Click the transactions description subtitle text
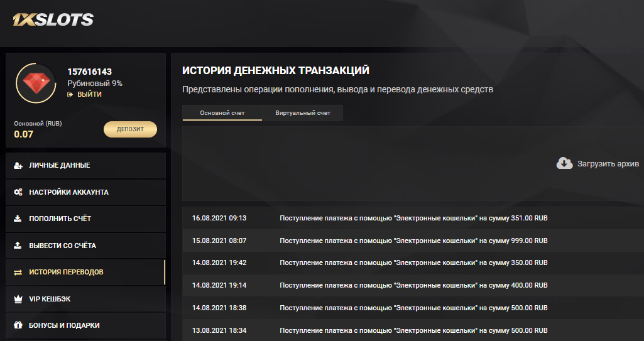Viewport: 644px width, 341px height. [x=337, y=89]
